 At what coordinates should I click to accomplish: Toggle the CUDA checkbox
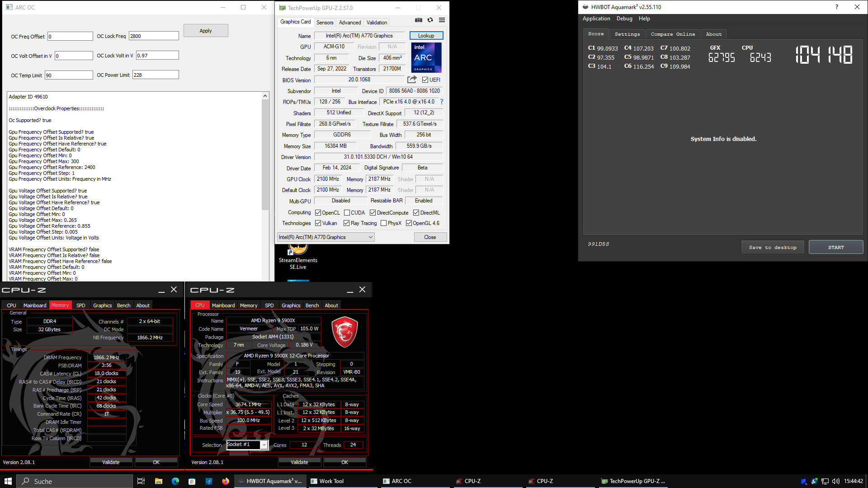[x=347, y=213]
